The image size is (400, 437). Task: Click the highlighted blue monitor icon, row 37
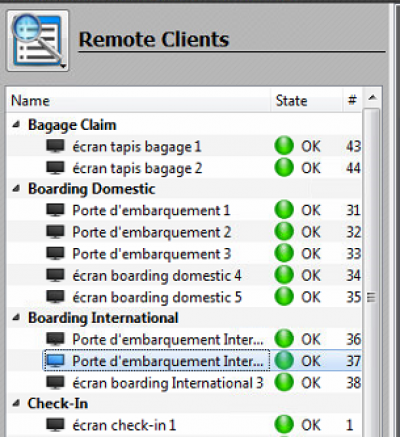pos(55,361)
